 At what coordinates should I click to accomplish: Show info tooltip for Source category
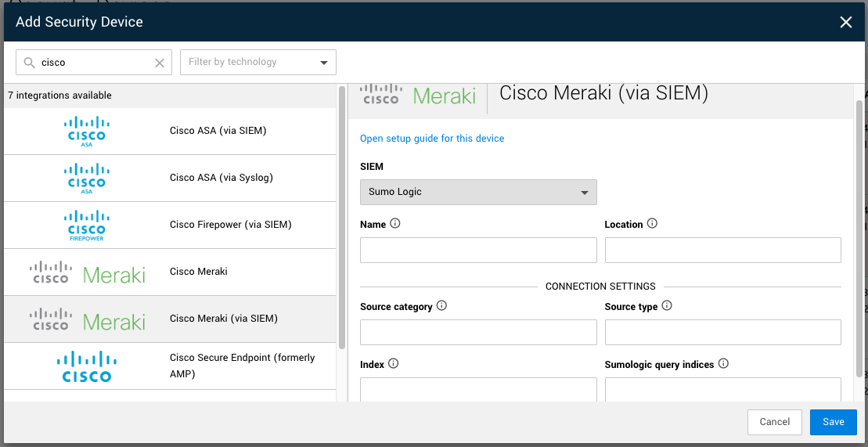(x=441, y=306)
